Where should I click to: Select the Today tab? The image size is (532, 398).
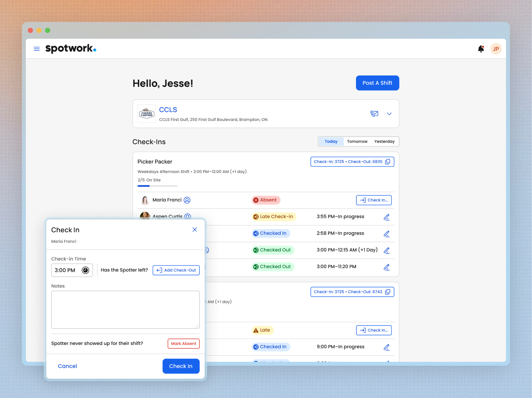[x=331, y=141]
